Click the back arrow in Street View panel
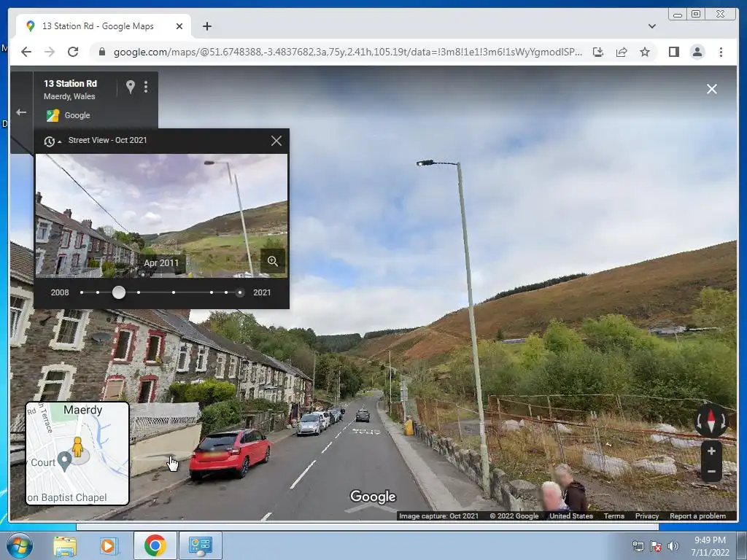 coord(21,112)
